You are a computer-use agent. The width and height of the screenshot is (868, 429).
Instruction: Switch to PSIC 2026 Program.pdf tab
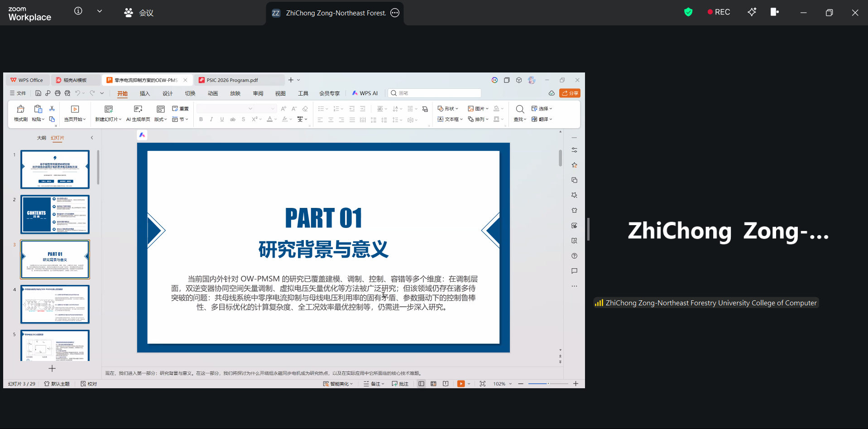click(x=240, y=80)
